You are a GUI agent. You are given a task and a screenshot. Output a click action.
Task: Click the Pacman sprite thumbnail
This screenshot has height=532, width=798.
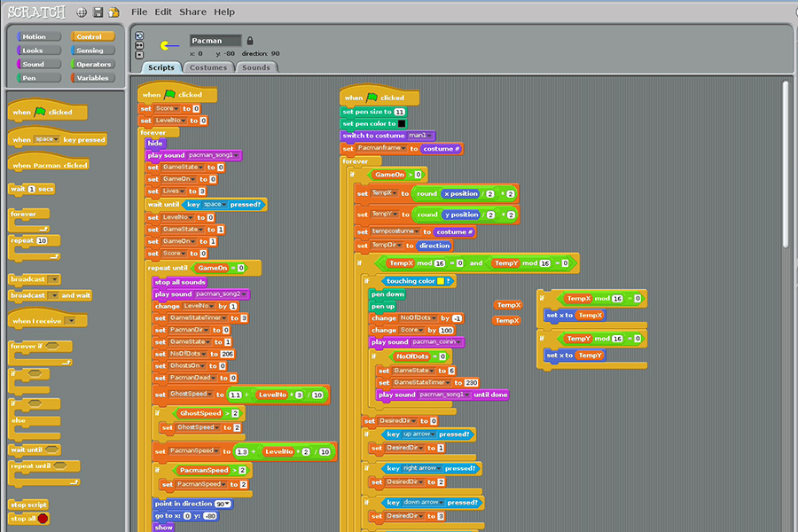point(169,46)
